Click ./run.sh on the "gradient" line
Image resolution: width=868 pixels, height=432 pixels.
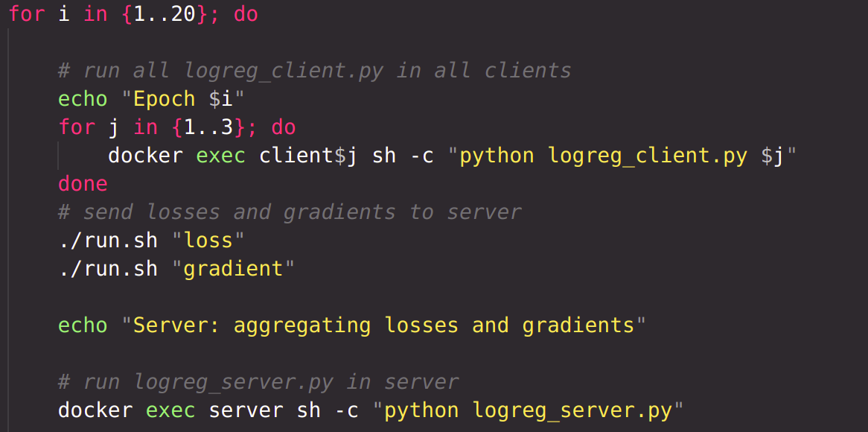tap(108, 269)
